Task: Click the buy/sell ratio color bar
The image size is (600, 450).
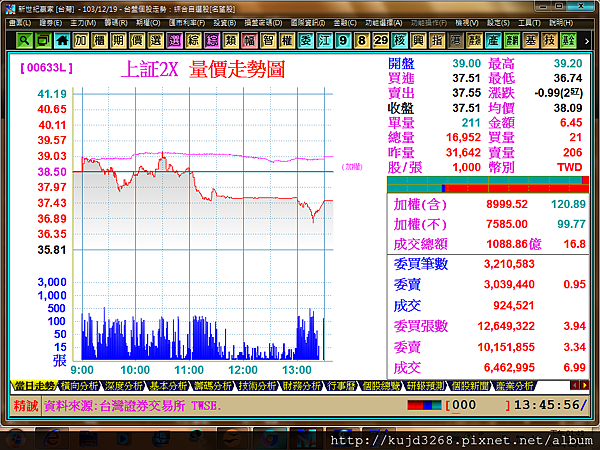Action: coord(488,184)
